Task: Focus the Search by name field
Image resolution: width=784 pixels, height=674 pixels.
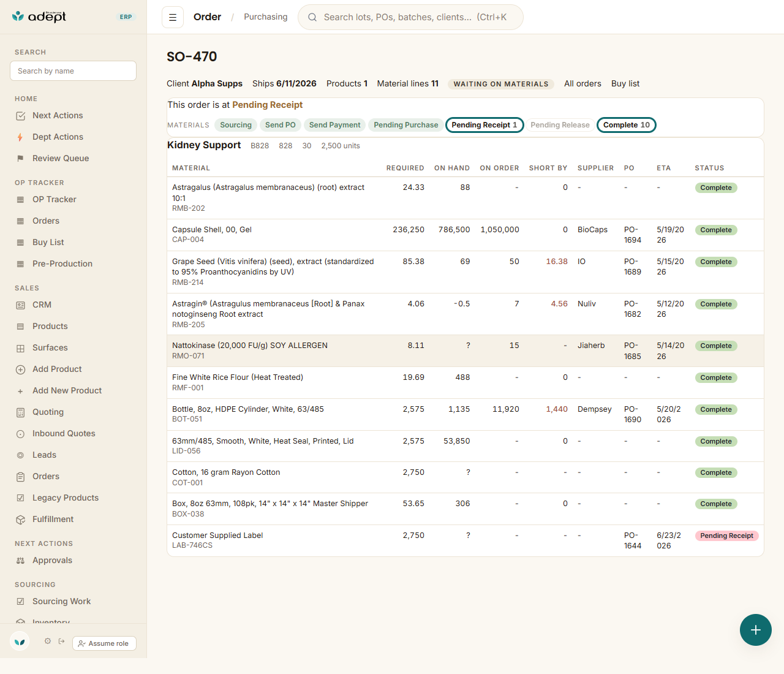Action: (x=73, y=71)
